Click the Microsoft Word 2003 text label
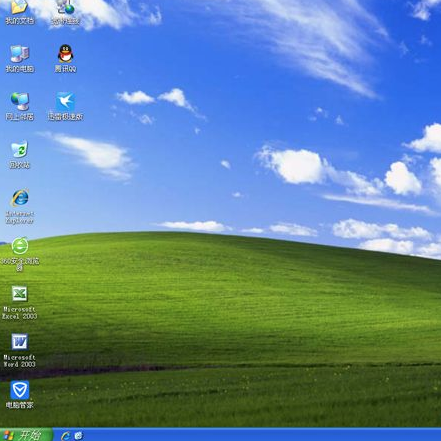441x441 pixels. 20,361
